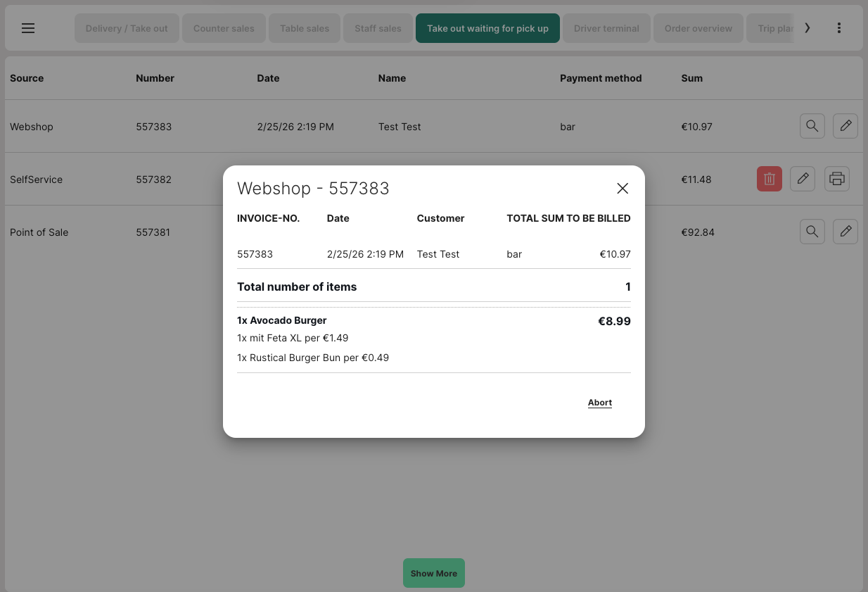
Task: Edit SelfService order 557382 with pencil icon
Action: pos(803,179)
